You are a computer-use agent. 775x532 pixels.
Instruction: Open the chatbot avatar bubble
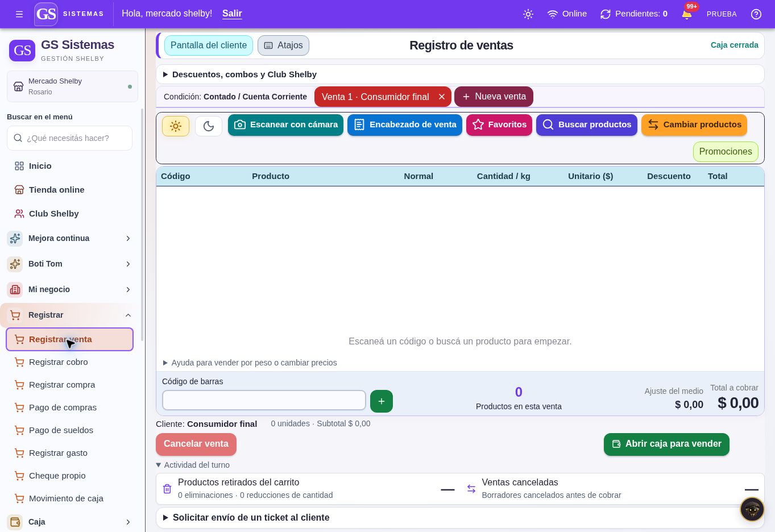(x=752, y=509)
